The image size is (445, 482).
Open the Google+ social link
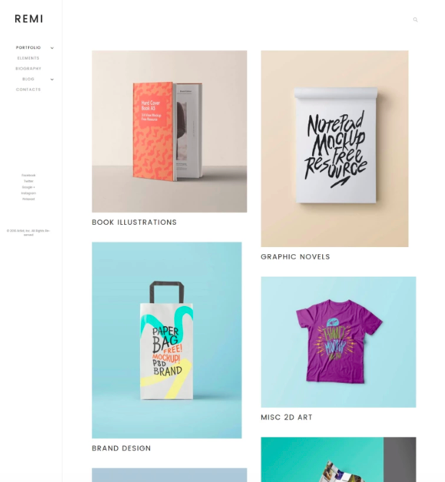coord(28,187)
